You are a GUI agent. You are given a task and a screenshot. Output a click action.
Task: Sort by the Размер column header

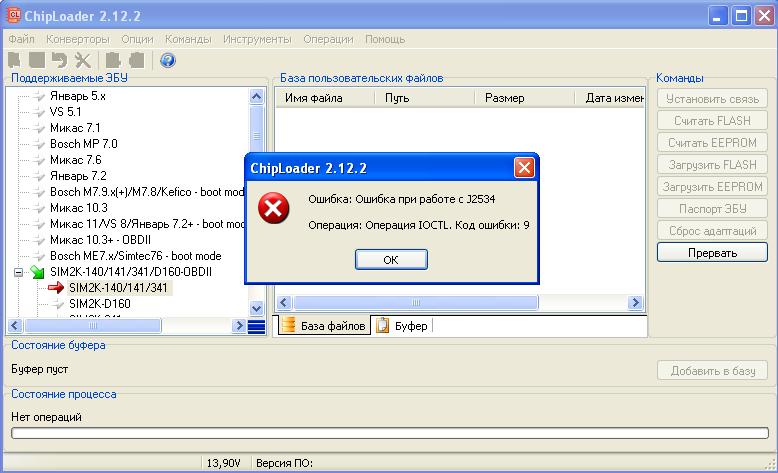[x=524, y=98]
